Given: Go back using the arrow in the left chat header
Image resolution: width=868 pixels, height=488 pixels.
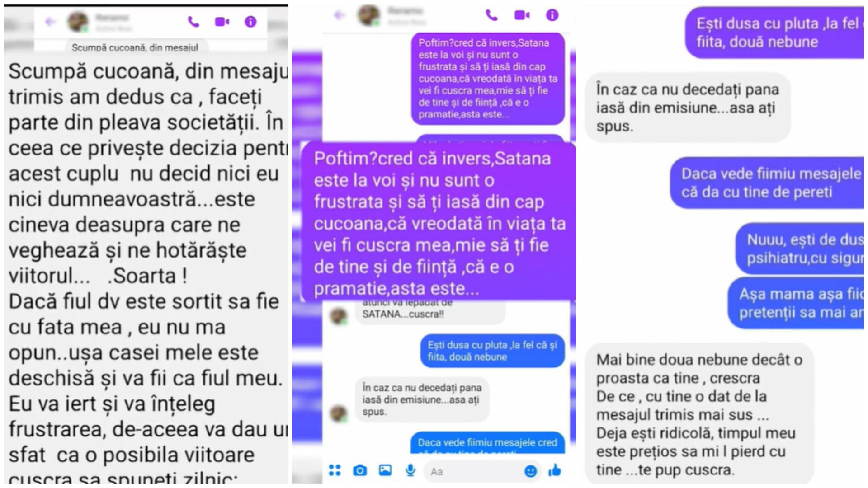Looking at the screenshot, I should (x=50, y=22).
